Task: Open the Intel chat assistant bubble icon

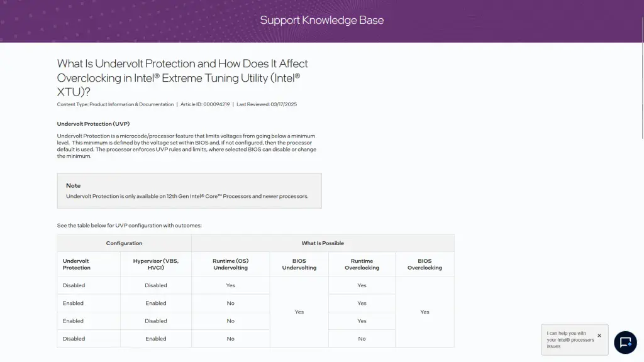Action: coord(625,342)
